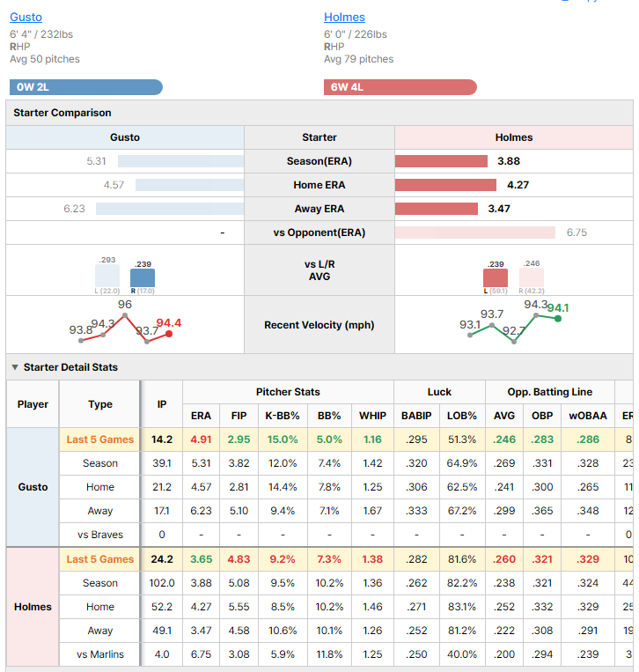Click the ERA column header
This screenshot has width=639, height=672.
(201, 416)
